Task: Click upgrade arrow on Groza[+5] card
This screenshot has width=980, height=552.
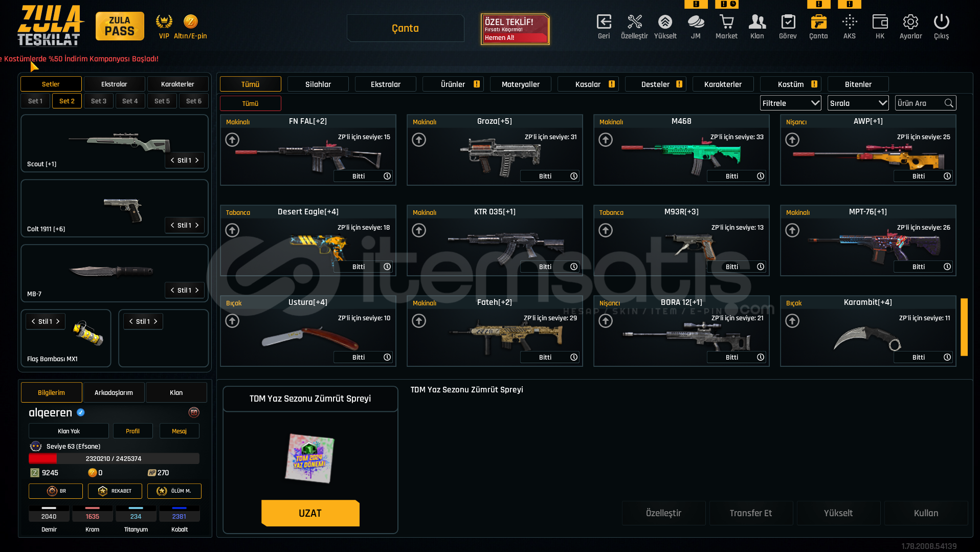Action: (419, 140)
